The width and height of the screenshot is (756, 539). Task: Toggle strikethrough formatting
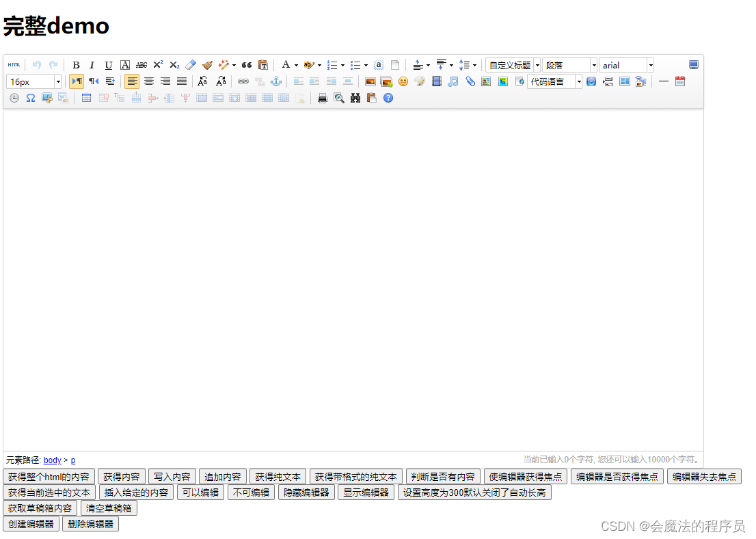point(141,65)
